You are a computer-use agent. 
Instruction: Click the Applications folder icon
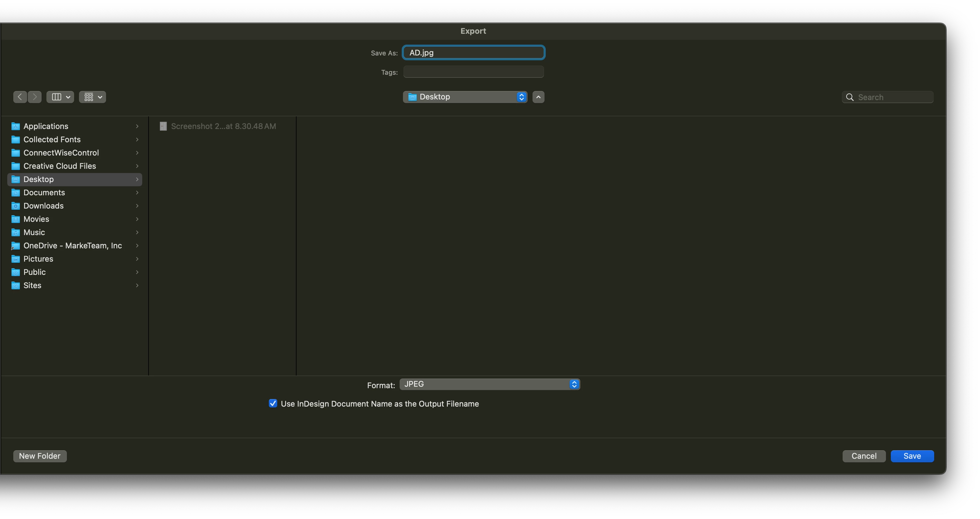pyautogui.click(x=16, y=126)
